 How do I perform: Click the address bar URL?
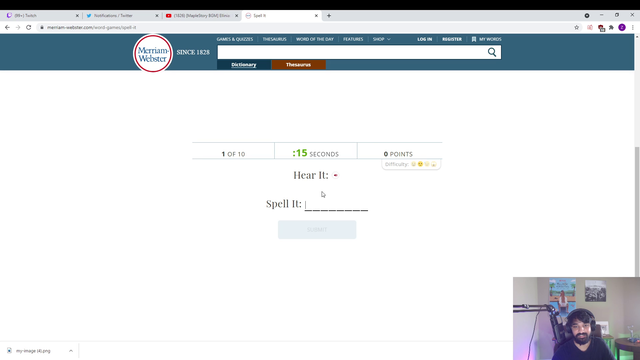tap(91, 27)
